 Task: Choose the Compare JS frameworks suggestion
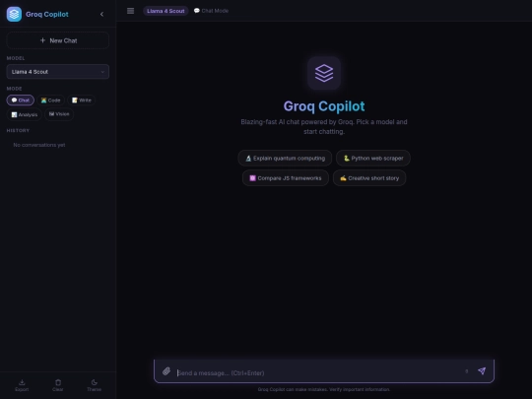coord(286,178)
